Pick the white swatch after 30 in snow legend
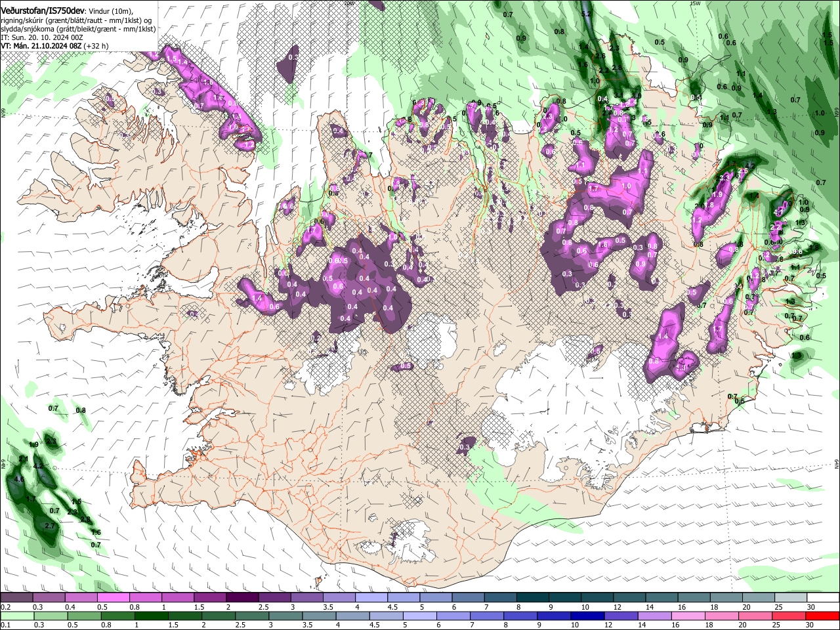 (824, 598)
